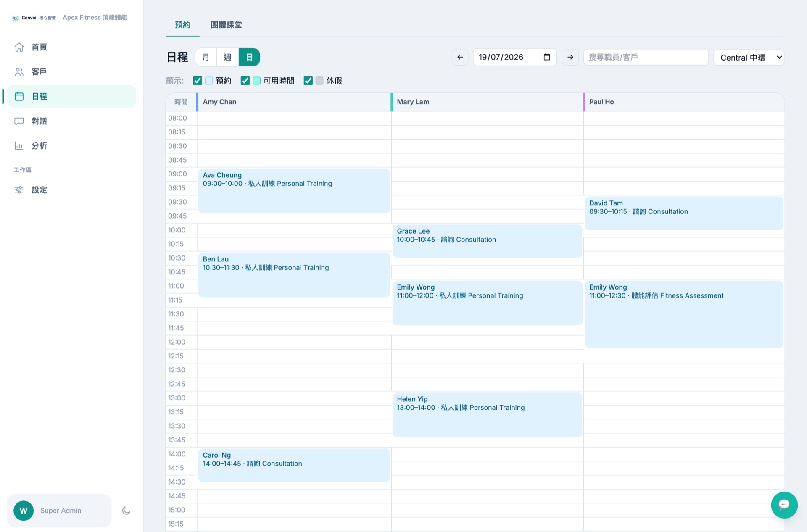Click the 首頁 sidebar label
The width and height of the screenshot is (807, 532).
tap(39, 47)
